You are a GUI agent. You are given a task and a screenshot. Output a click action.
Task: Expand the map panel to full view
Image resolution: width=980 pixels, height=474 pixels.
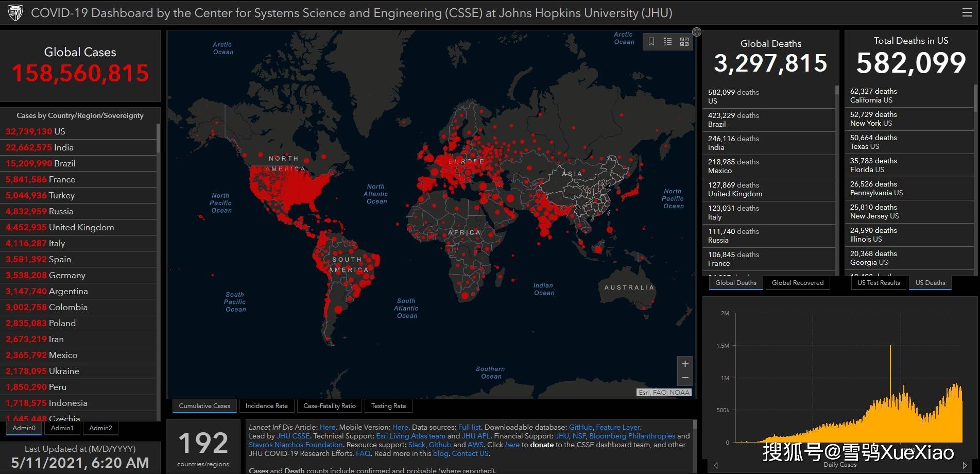pyautogui.click(x=697, y=32)
